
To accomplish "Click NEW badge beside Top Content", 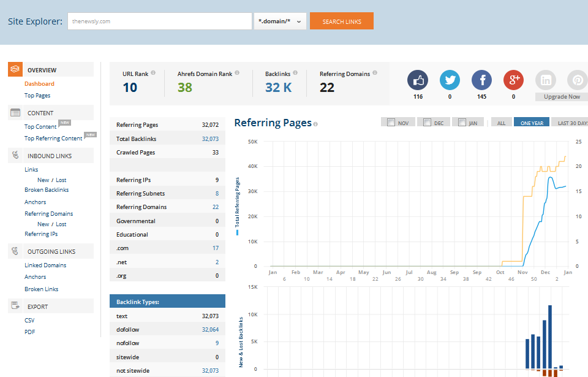I will tap(65, 123).
